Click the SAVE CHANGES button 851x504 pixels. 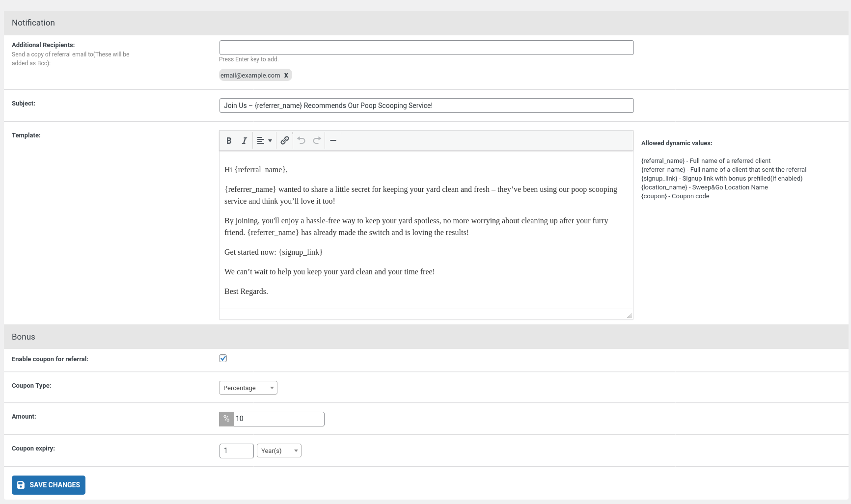click(49, 485)
